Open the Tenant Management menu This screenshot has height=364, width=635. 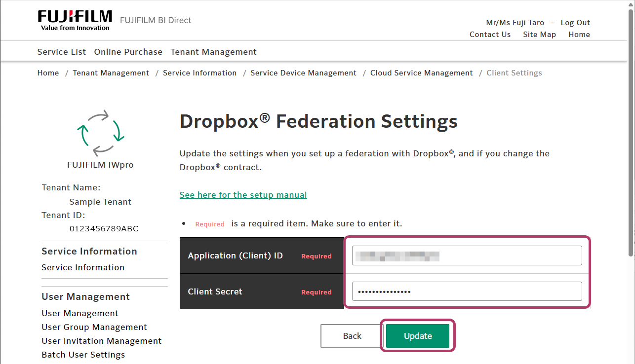point(214,52)
